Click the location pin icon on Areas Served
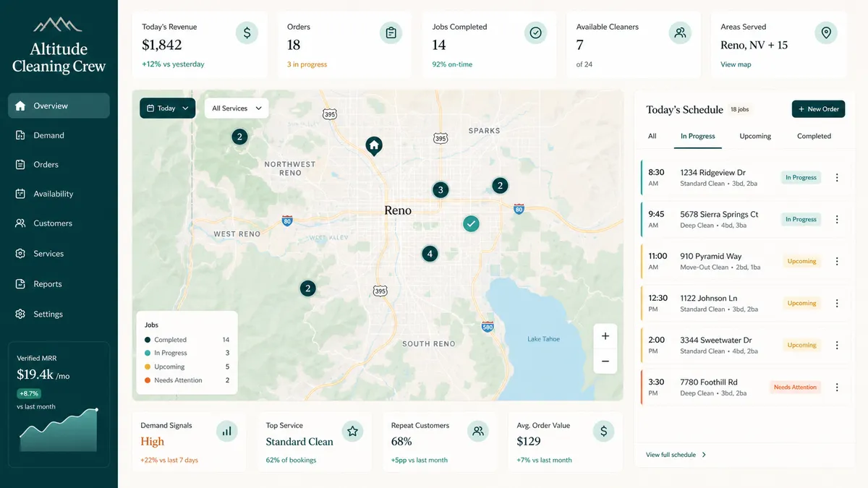This screenshot has width=868, height=488. 825,33
